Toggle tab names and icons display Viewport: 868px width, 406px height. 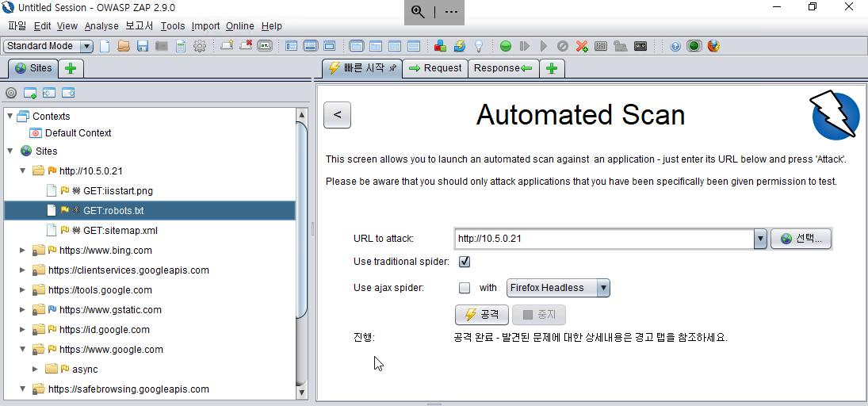[x=265, y=47]
